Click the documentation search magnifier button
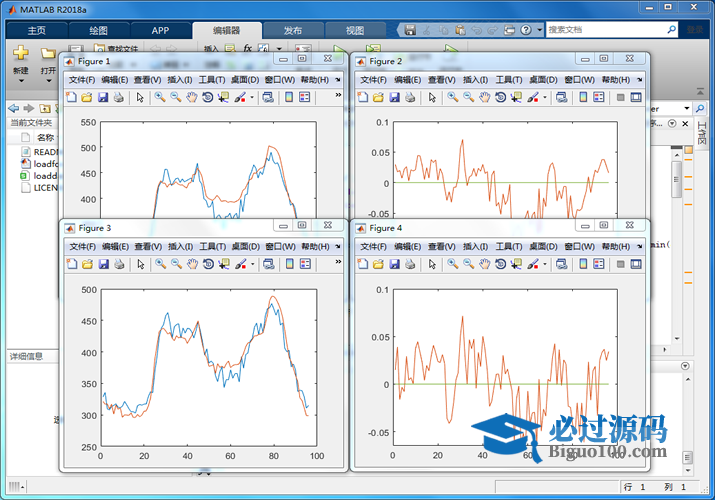The image size is (715, 500). [671, 30]
